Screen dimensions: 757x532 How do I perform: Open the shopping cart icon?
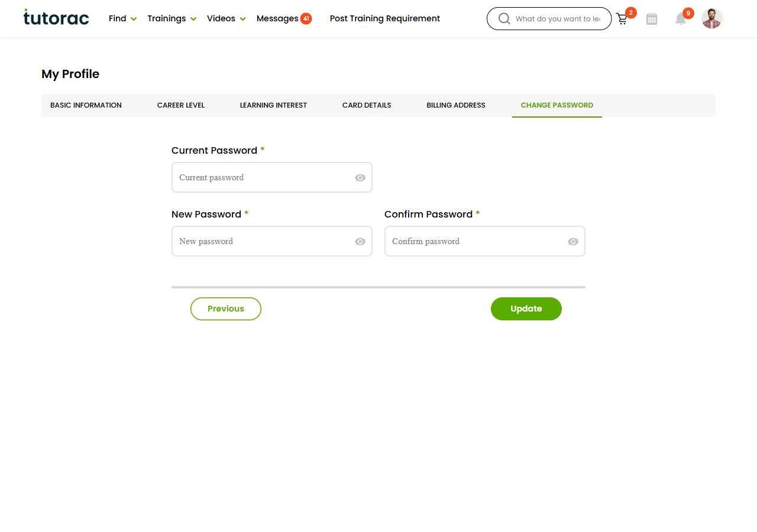(622, 20)
